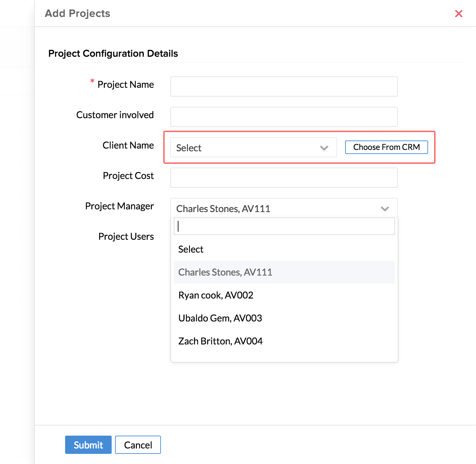Screen dimensions: 476x464
Task: Click into the Project Cost field
Action: [x=284, y=178]
